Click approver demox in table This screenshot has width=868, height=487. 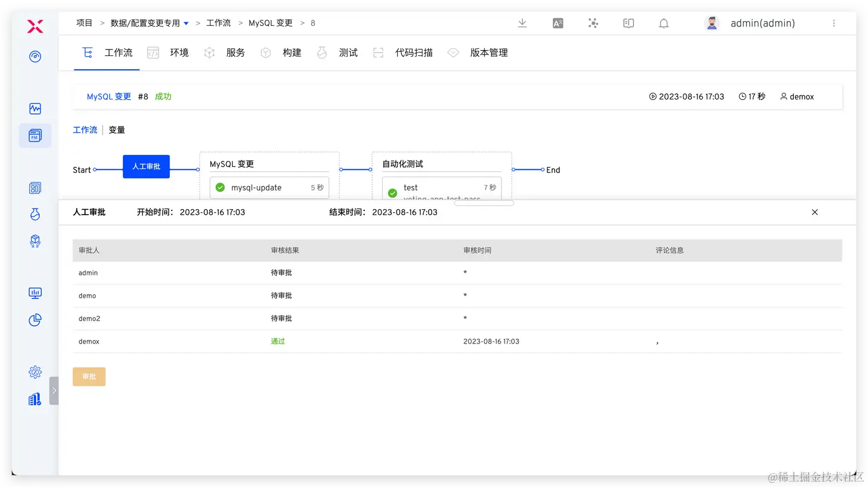click(x=89, y=341)
